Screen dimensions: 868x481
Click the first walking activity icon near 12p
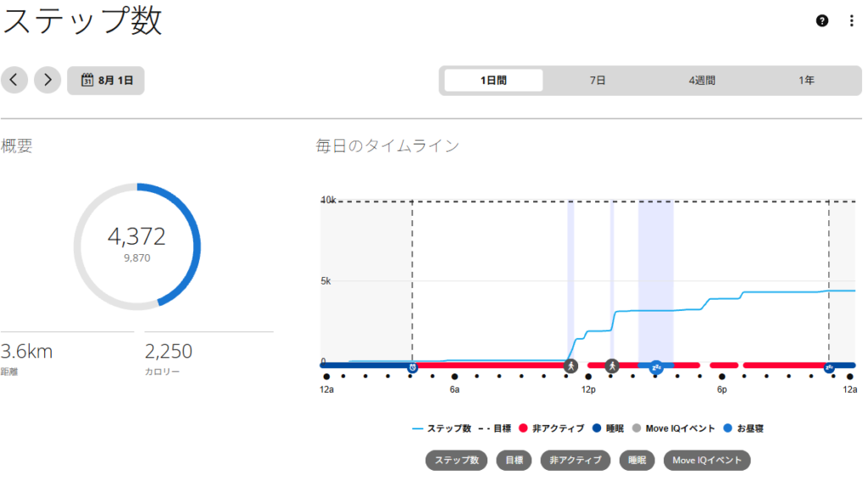(570, 366)
